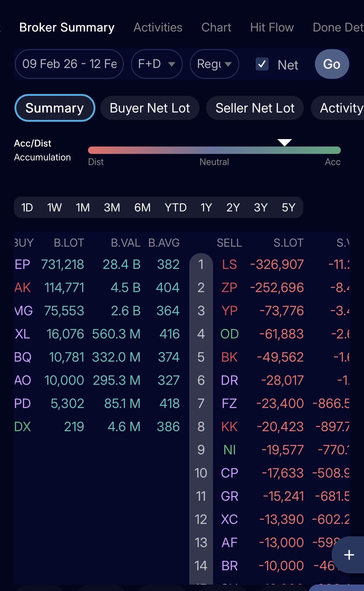The image size is (364, 591).
Task: Show the Seller Net Lot view
Action: tap(255, 108)
